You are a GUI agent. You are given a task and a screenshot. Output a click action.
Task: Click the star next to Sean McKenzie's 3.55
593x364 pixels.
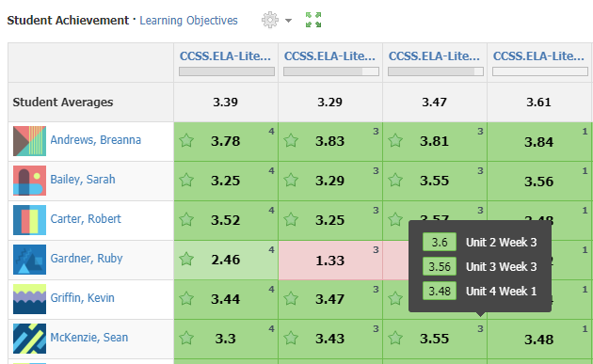pyautogui.click(x=395, y=338)
